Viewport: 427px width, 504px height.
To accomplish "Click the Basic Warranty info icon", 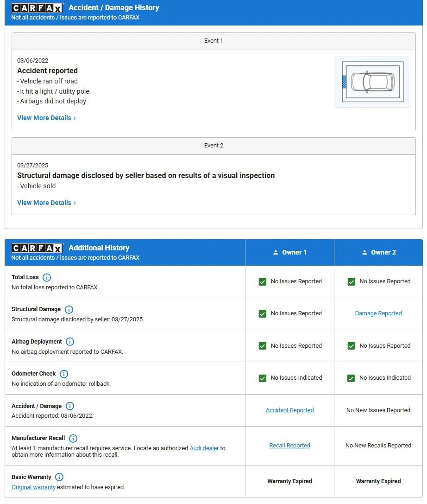I will click(x=59, y=477).
